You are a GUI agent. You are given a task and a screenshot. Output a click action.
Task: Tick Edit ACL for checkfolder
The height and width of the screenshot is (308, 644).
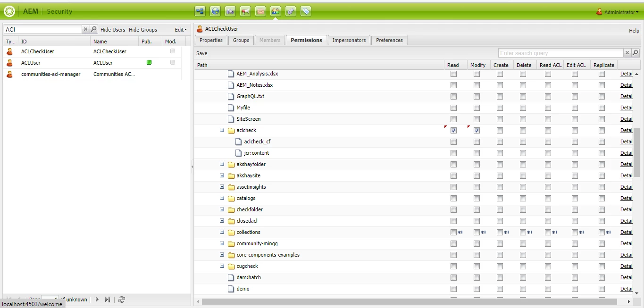pos(575,209)
